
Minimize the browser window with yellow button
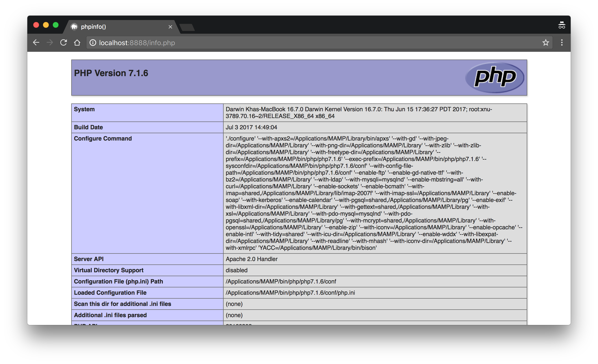46,25
